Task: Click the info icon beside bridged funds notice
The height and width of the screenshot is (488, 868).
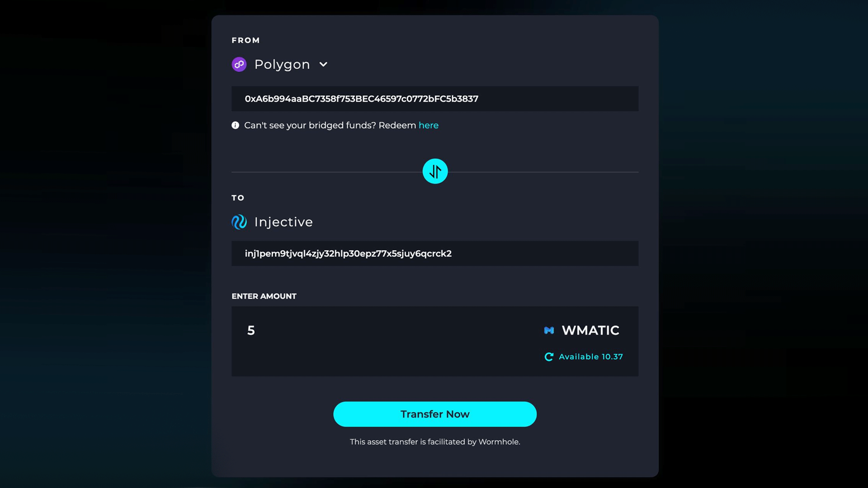Action: (x=235, y=125)
